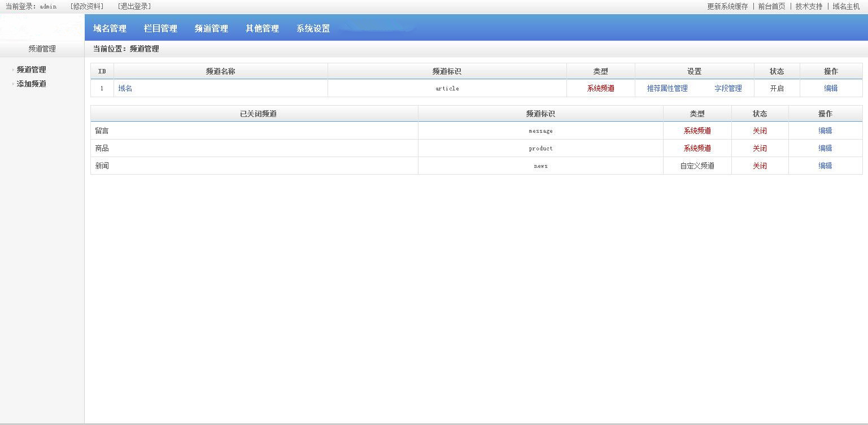This screenshot has width=868, height=425.
Task: Click the 系统频道 type in 域名 row
Action: pos(601,88)
